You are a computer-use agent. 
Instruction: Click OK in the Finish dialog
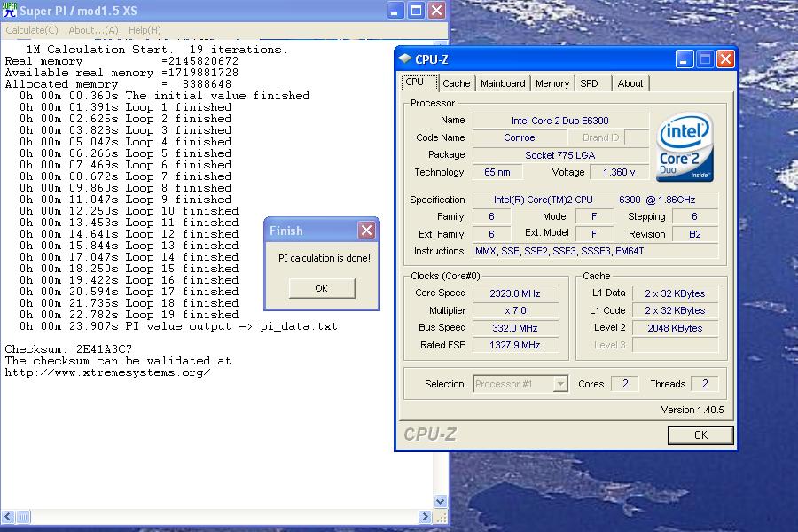coord(322,288)
